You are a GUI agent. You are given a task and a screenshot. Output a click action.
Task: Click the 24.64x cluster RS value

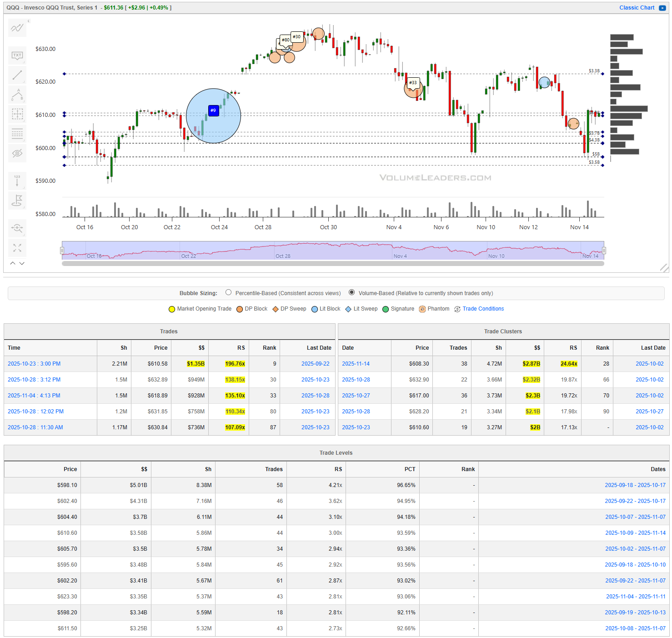[569, 364]
